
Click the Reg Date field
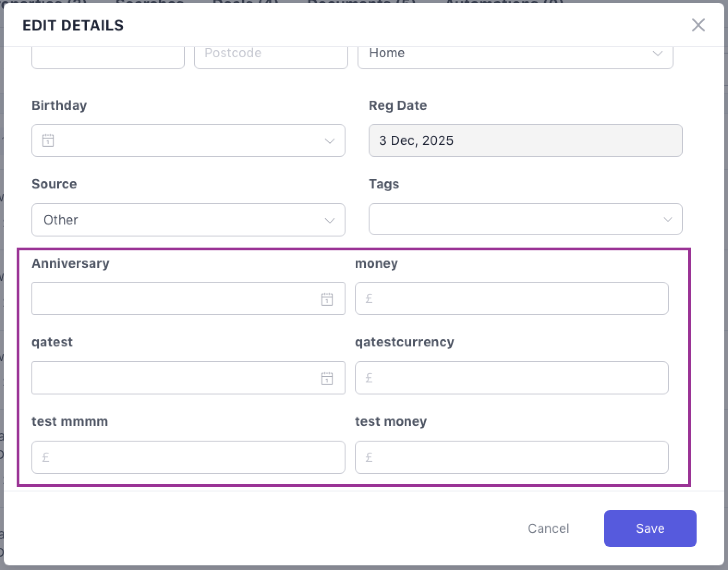(525, 140)
